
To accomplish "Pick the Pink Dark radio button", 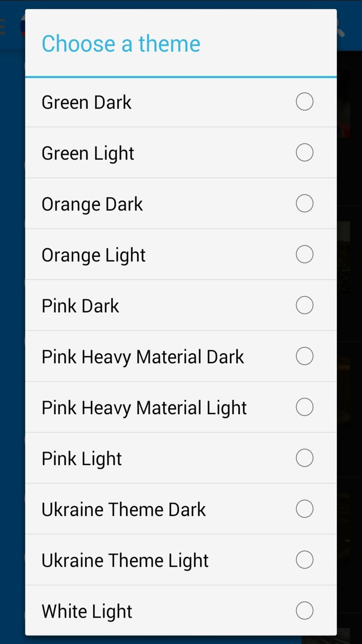I will click(x=304, y=305).
